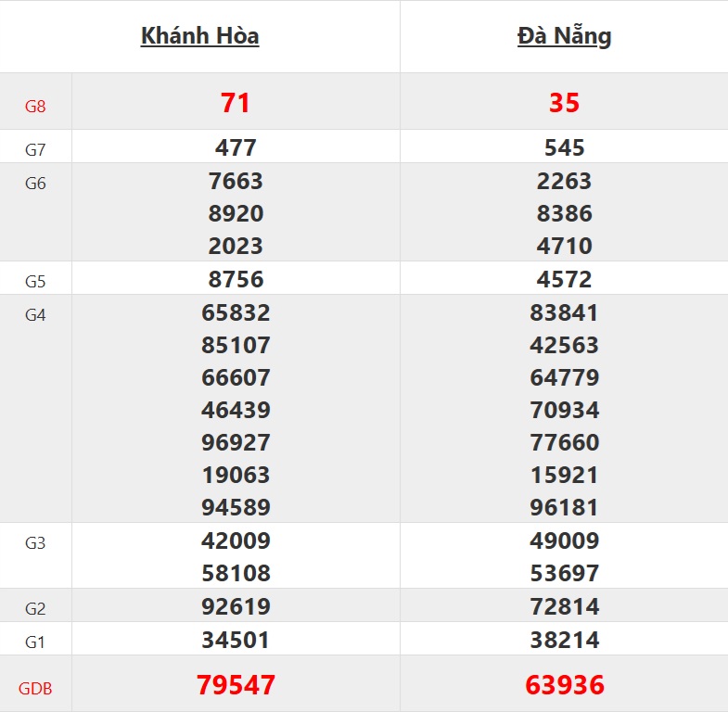Click Khánh Hòa G1 number 34501
728x712 pixels.
tap(236, 640)
